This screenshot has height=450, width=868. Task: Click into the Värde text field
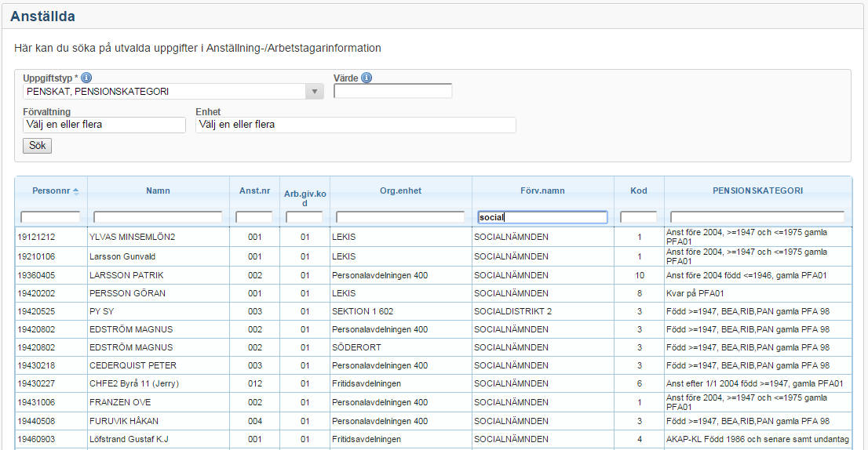click(392, 92)
